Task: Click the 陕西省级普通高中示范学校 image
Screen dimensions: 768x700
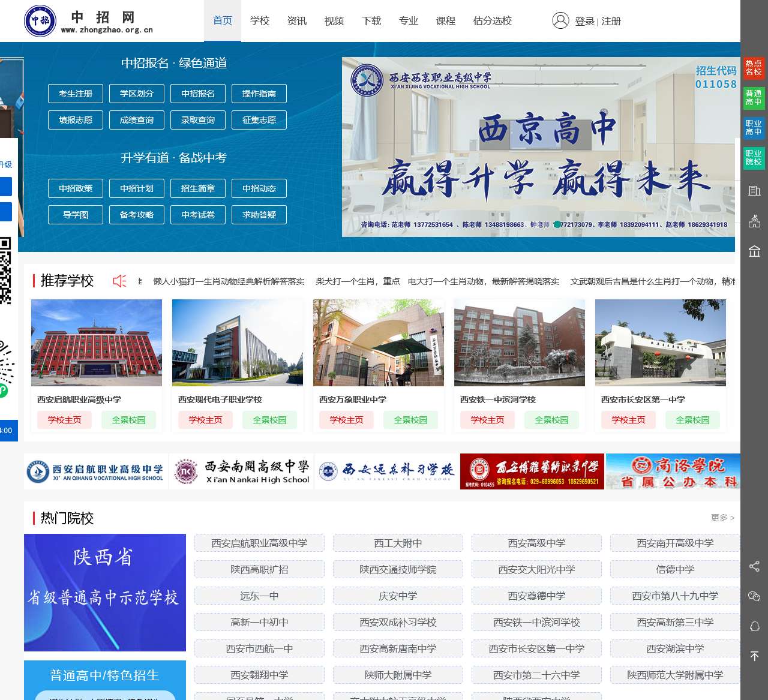Action: point(105,593)
